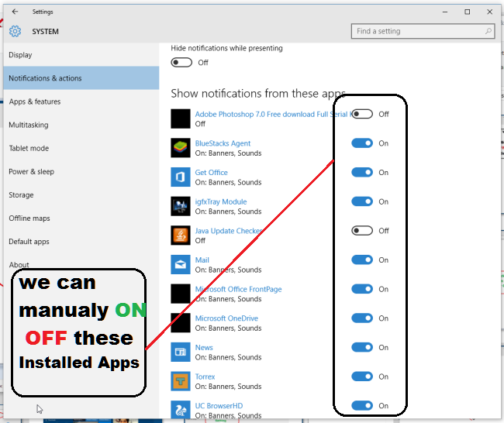Turn on Adobe Photoshop notifications toggle
This screenshot has width=504, height=423.
pyautogui.click(x=362, y=114)
